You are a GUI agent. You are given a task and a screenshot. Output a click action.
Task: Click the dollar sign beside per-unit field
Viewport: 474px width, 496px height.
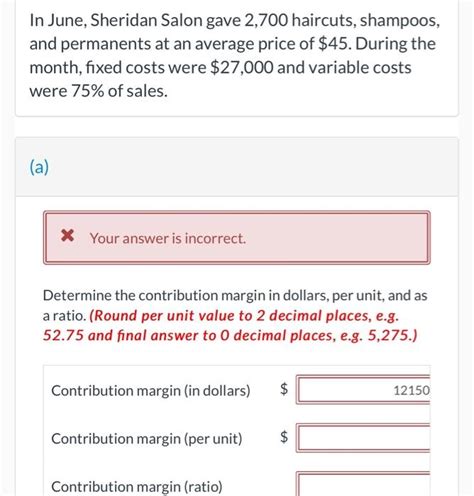(x=284, y=437)
